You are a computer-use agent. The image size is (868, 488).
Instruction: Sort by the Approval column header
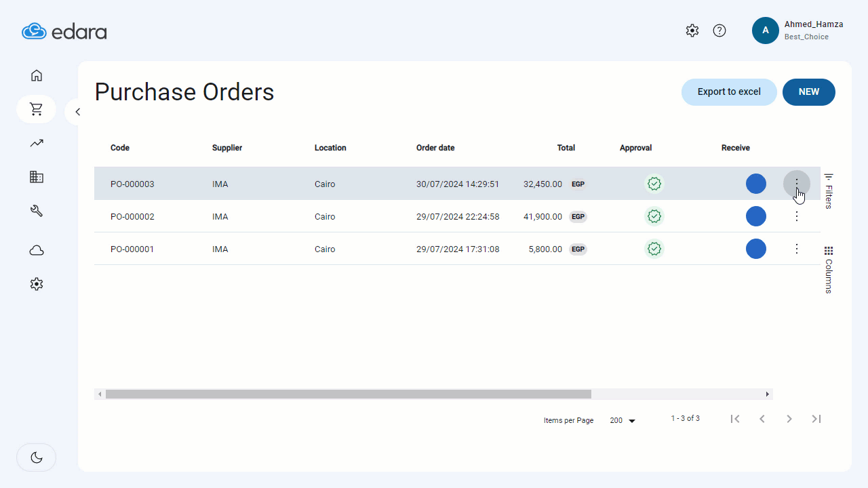pos(636,148)
